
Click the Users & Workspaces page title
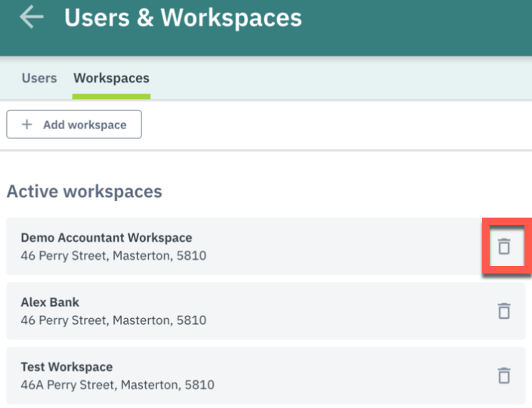[x=183, y=17]
